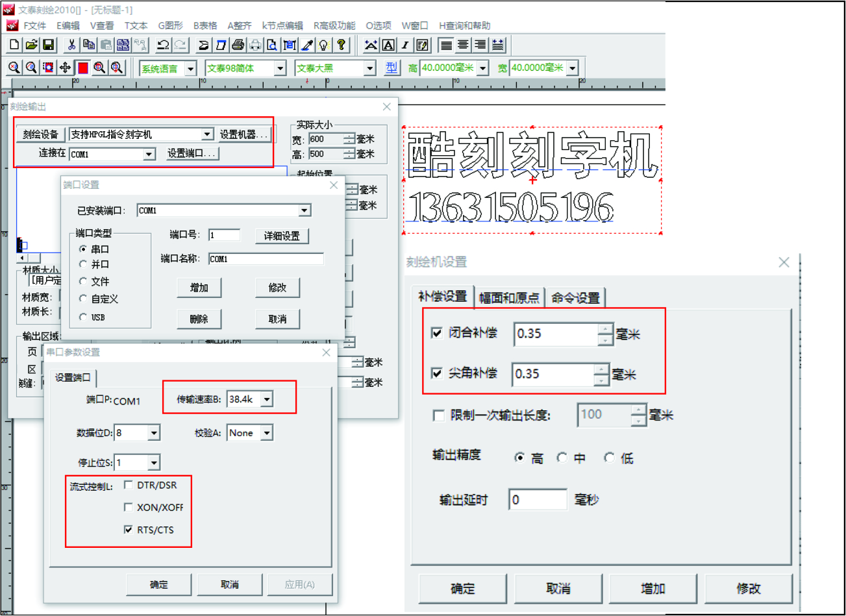The width and height of the screenshot is (846, 616).
Task: Open the H查询和帮助 menu
Action: (x=464, y=26)
